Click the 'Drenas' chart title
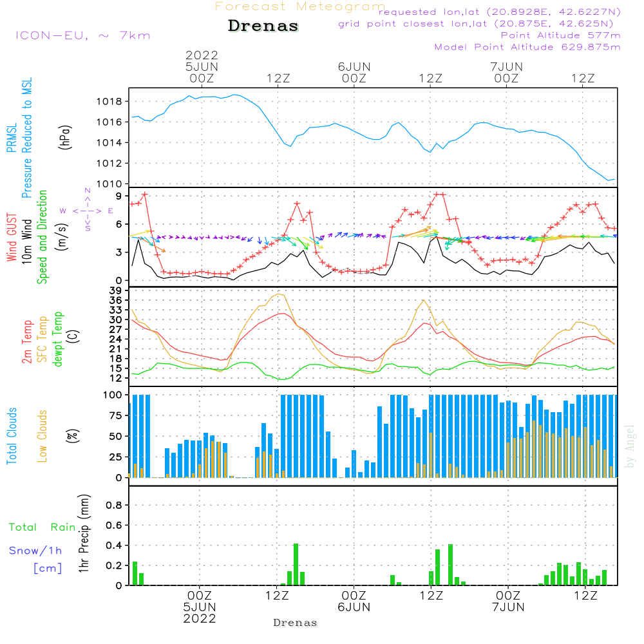This screenshot has height=644, width=644. click(263, 26)
